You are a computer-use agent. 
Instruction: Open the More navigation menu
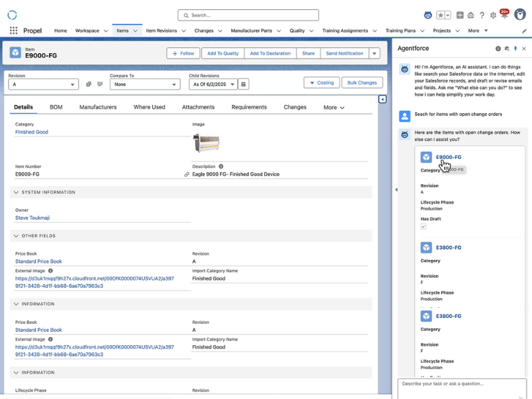477,31
